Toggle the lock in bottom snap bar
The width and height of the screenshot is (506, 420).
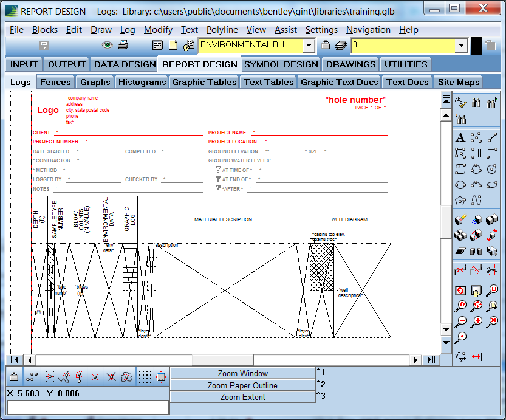click(x=14, y=377)
